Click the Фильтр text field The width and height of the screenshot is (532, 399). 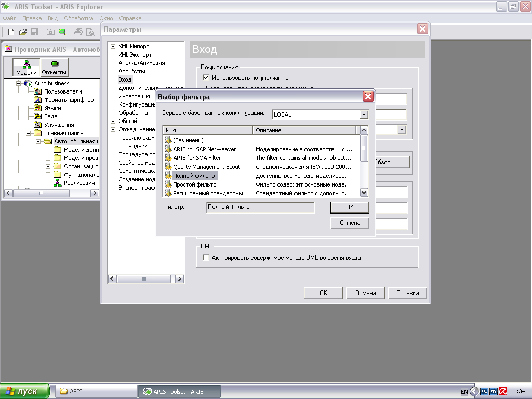point(260,207)
